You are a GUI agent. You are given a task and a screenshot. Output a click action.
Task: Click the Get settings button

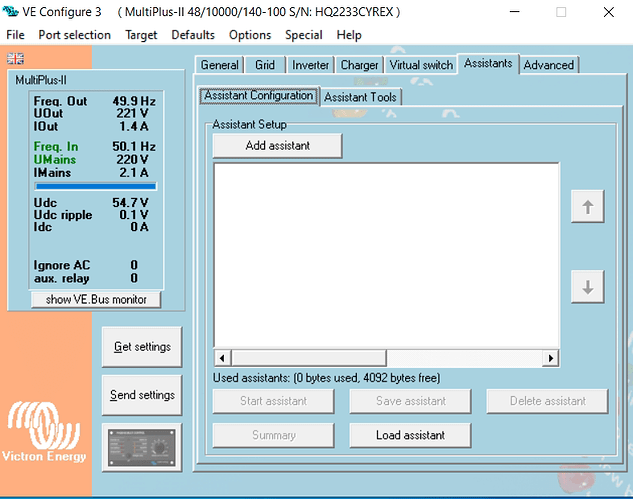(142, 347)
